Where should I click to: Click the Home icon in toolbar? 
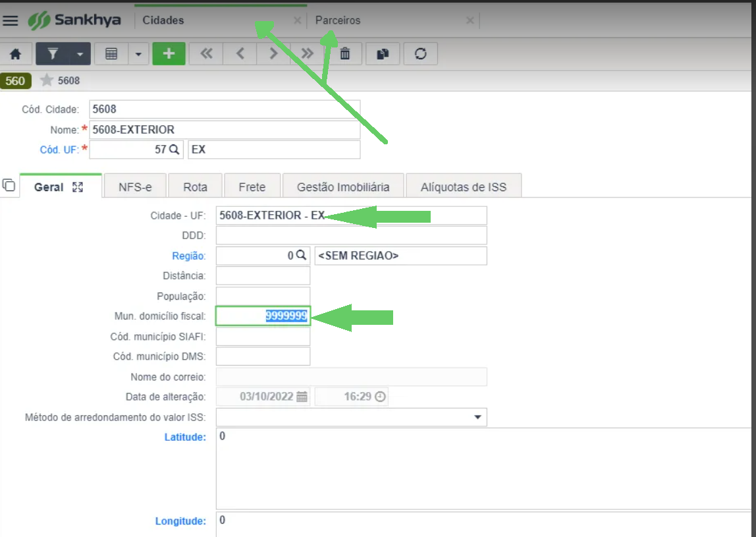pyautogui.click(x=16, y=54)
